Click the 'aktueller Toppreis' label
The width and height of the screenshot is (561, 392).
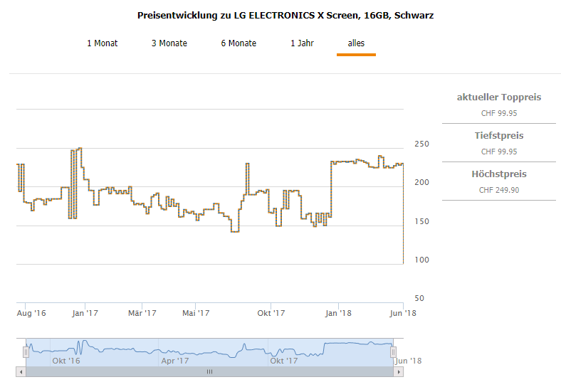point(499,97)
